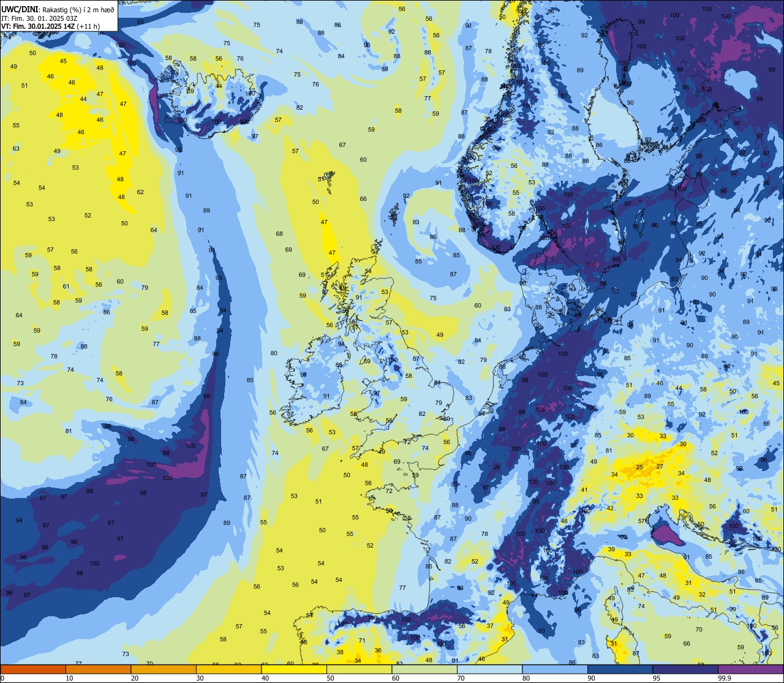Click the init time line "IT: Fim. 30. 01. 2025 03Z"
784x683 pixels.
click(39, 18)
